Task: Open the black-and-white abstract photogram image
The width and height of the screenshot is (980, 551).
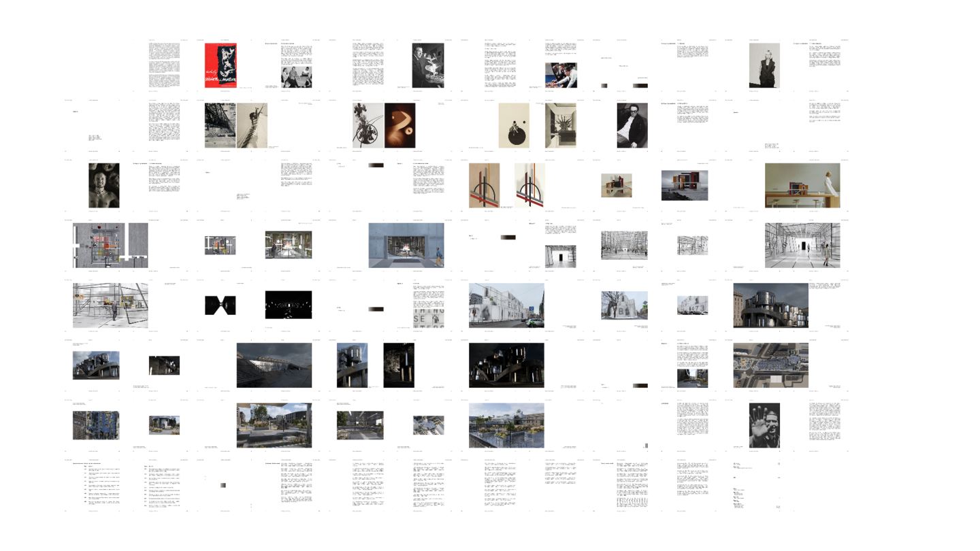Action: (x=368, y=125)
